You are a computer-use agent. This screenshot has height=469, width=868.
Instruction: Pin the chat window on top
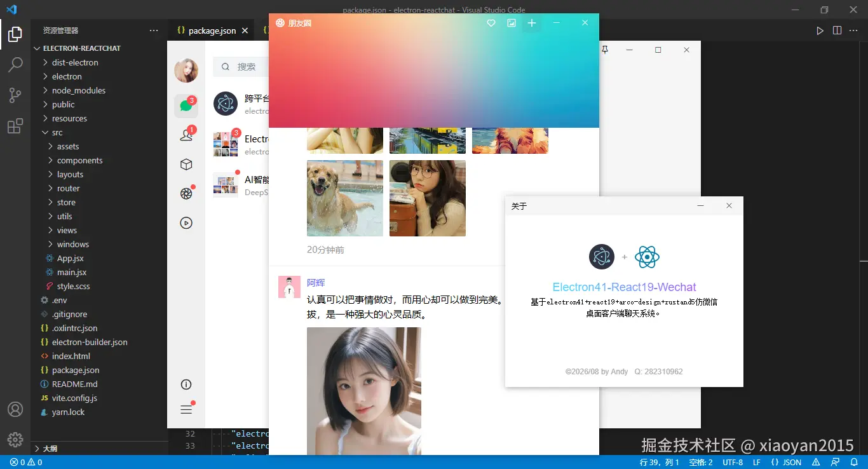pos(605,50)
